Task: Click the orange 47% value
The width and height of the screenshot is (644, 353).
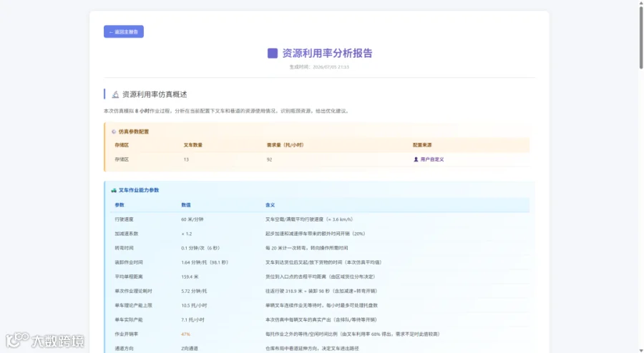Action: click(x=185, y=334)
